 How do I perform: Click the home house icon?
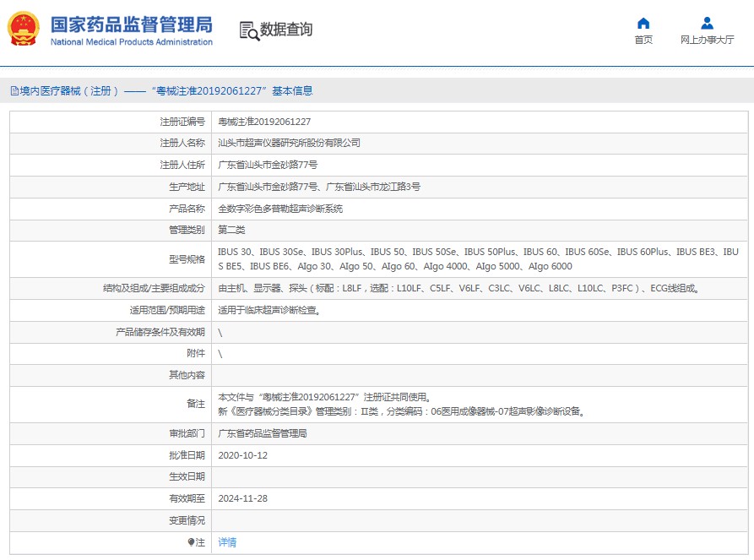tap(643, 23)
